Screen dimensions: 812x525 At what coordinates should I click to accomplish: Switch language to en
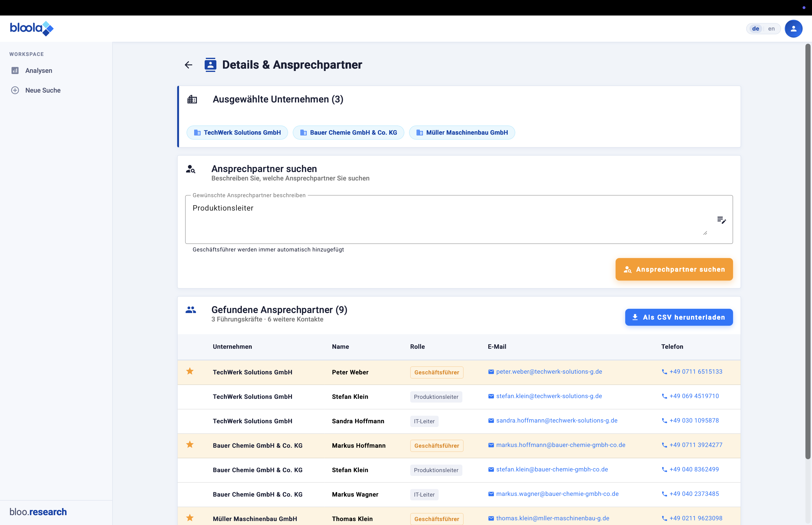[x=771, y=29]
